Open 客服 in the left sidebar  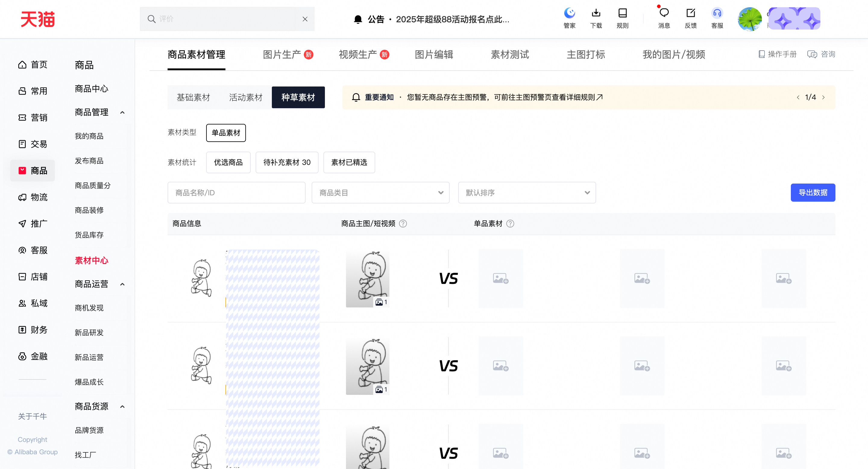point(32,250)
